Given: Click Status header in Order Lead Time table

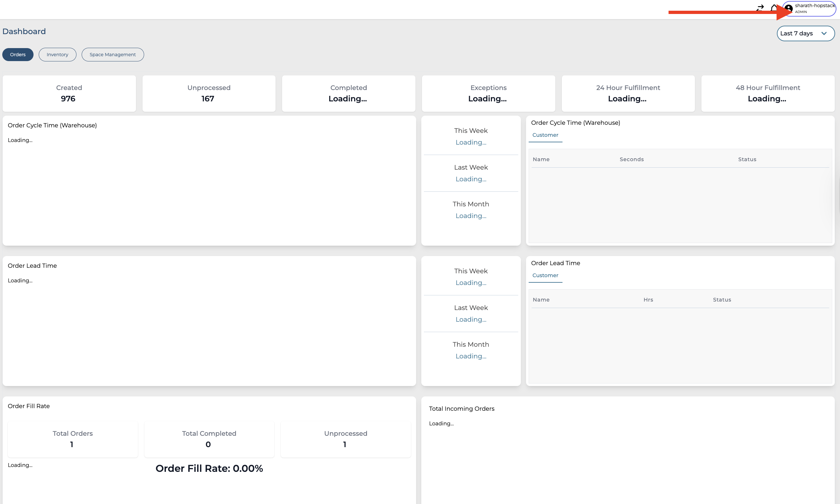Looking at the screenshot, I should point(722,300).
